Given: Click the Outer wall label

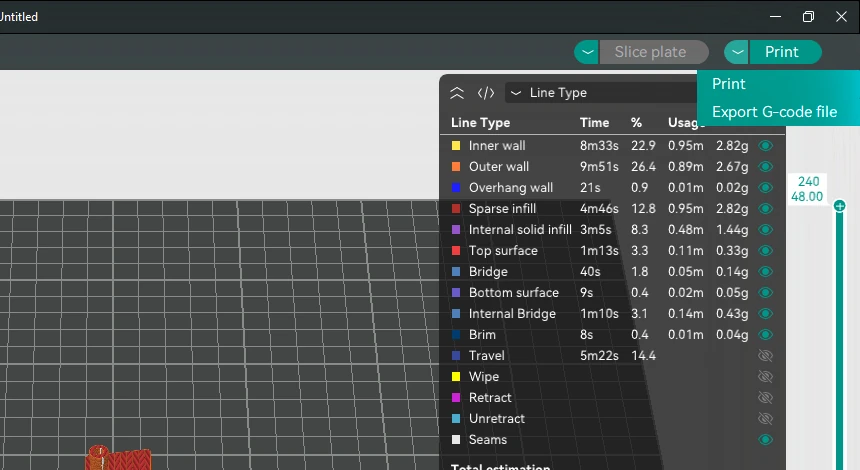Looking at the screenshot, I should [x=499, y=166].
